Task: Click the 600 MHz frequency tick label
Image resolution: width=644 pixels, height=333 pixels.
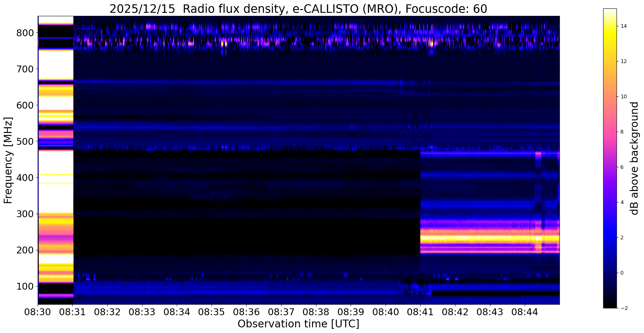Action: click(24, 105)
